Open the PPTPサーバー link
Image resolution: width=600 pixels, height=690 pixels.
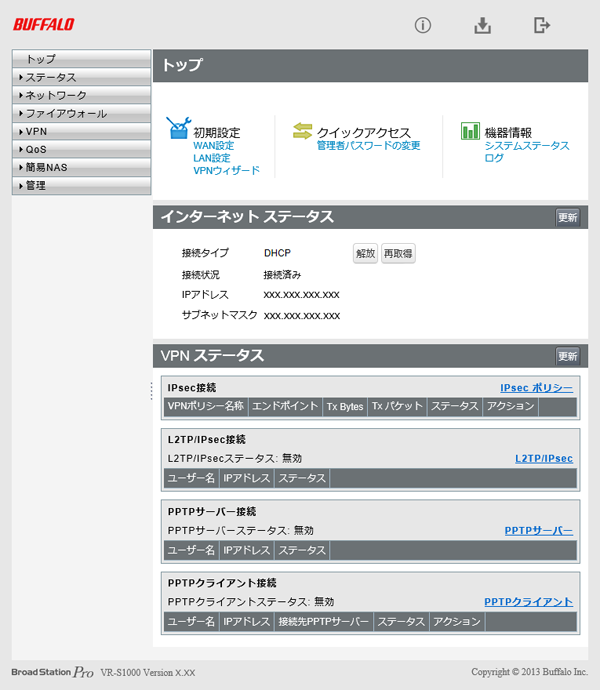[539, 530]
